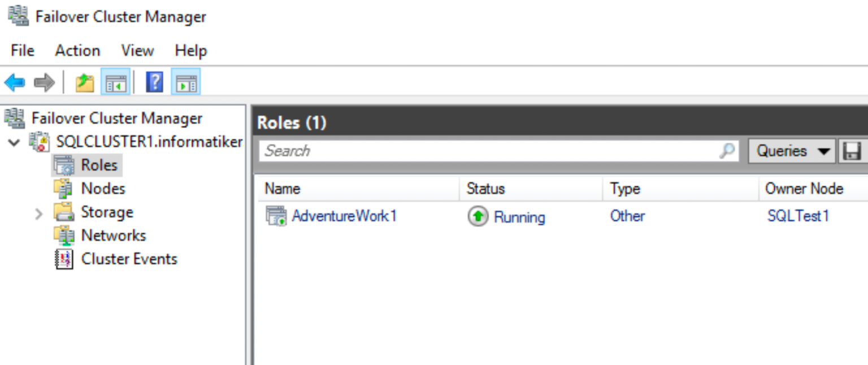868x365 pixels.
Task: Collapse the SQLCLUSTER1 cluster tree node
Action: [14, 142]
